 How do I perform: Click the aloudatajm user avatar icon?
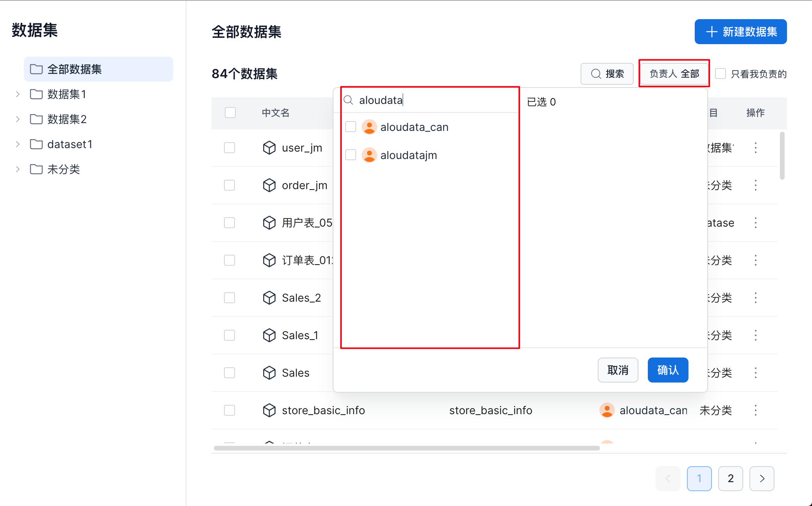point(369,155)
